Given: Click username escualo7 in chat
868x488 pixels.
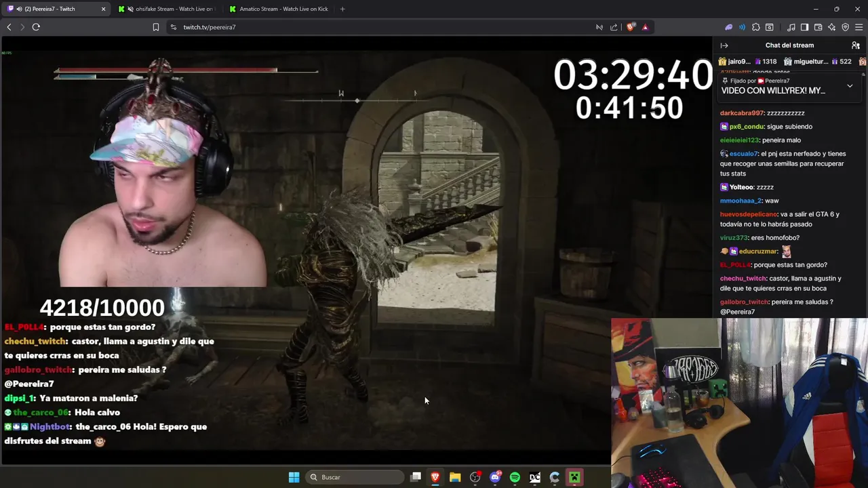Looking at the screenshot, I should click(x=743, y=154).
